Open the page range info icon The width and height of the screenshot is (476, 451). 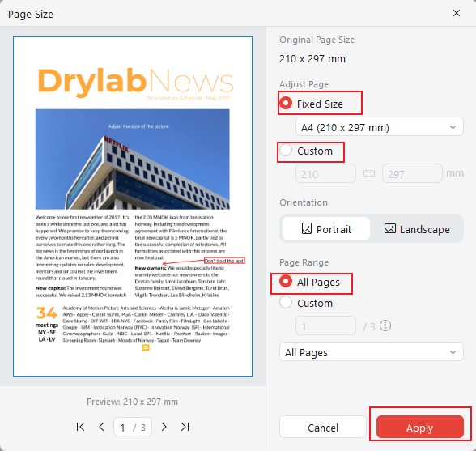[385, 325]
